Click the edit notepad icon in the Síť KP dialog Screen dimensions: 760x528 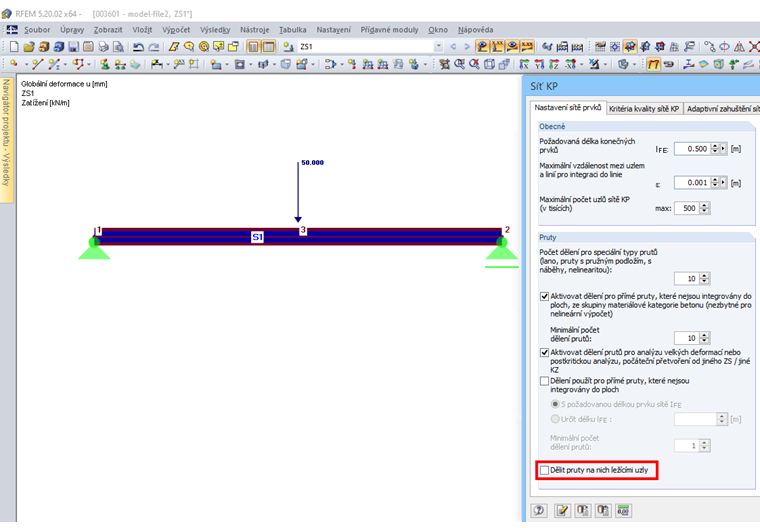click(x=562, y=510)
